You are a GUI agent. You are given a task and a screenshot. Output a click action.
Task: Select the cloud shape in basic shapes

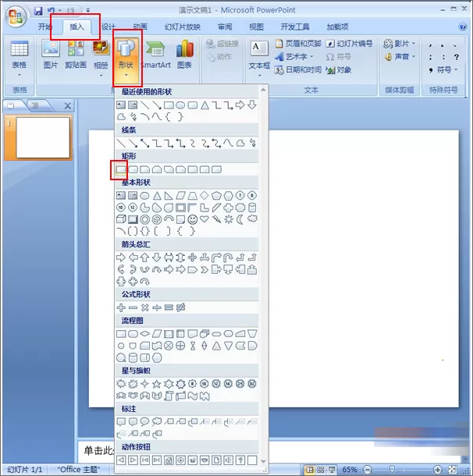pos(252,218)
